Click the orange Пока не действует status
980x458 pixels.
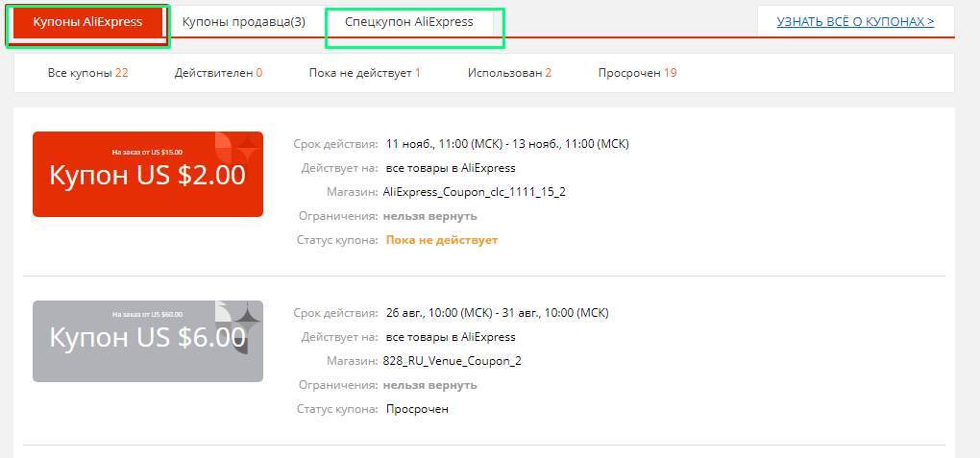442,240
